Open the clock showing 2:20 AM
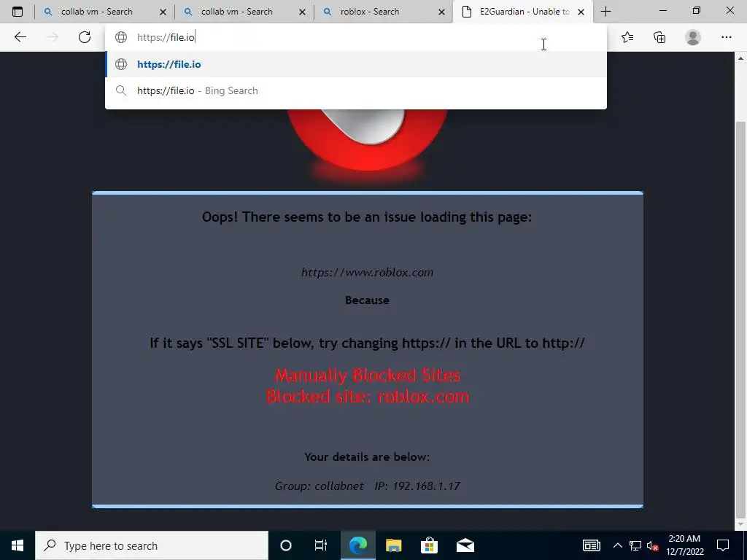Image resolution: width=747 pixels, height=560 pixels. (x=684, y=545)
